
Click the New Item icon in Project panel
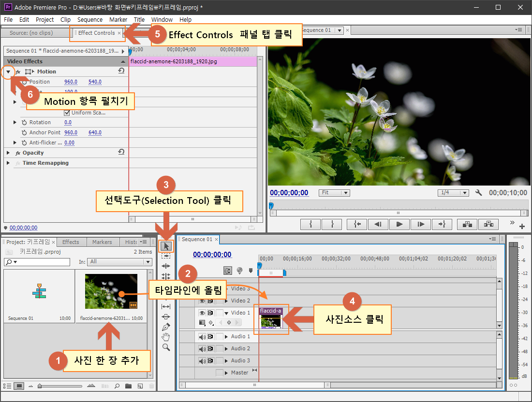(x=140, y=386)
